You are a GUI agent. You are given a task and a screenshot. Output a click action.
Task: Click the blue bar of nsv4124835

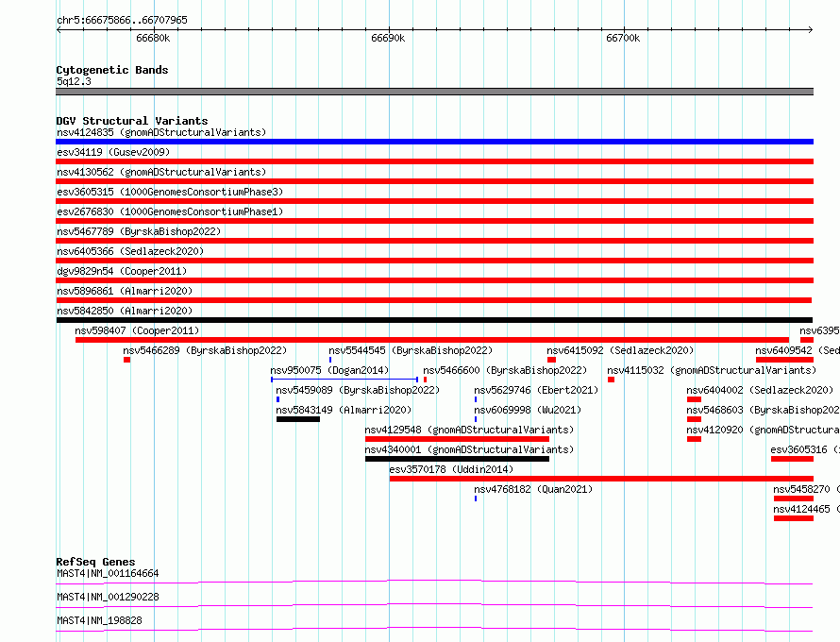tap(434, 142)
